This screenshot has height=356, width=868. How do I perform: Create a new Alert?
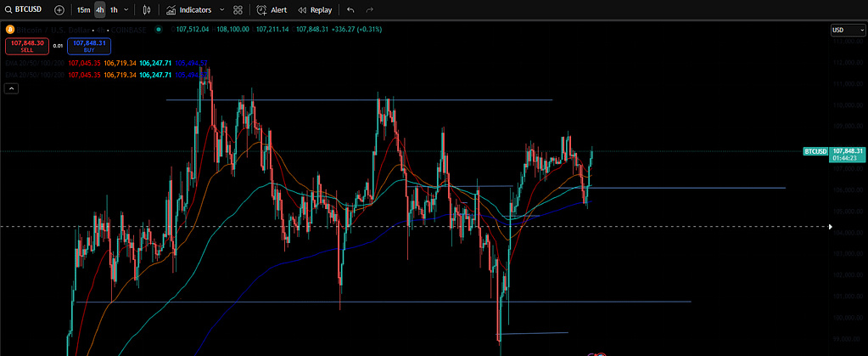click(272, 10)
